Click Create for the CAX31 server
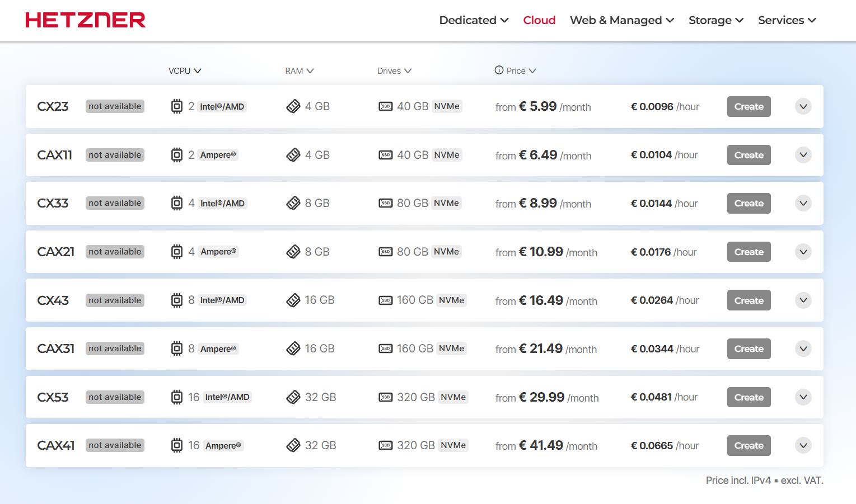The image size is (856, 504). (749, 348)
